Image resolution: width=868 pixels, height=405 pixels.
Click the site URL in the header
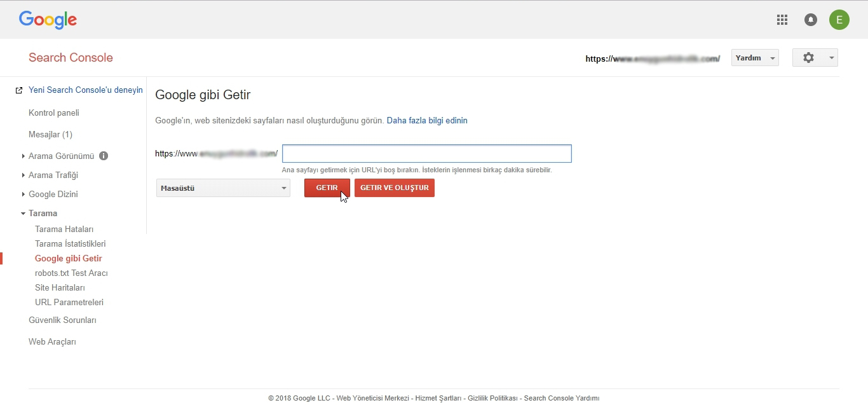coord(653,58)
